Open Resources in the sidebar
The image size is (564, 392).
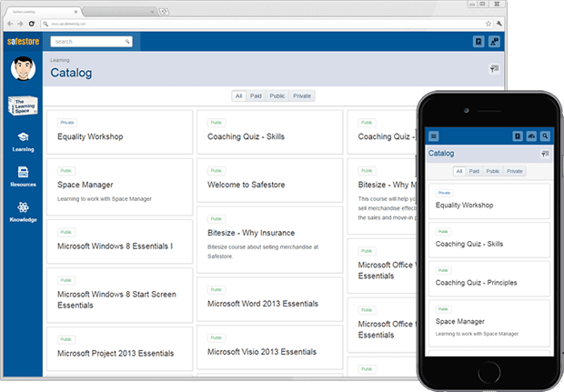tap(23, 177)
